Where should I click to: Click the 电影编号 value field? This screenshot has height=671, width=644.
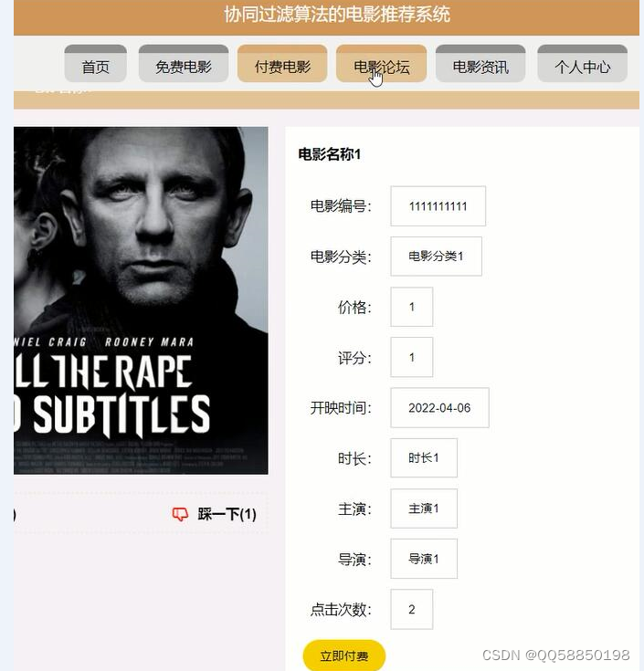[x=438, y=205]
